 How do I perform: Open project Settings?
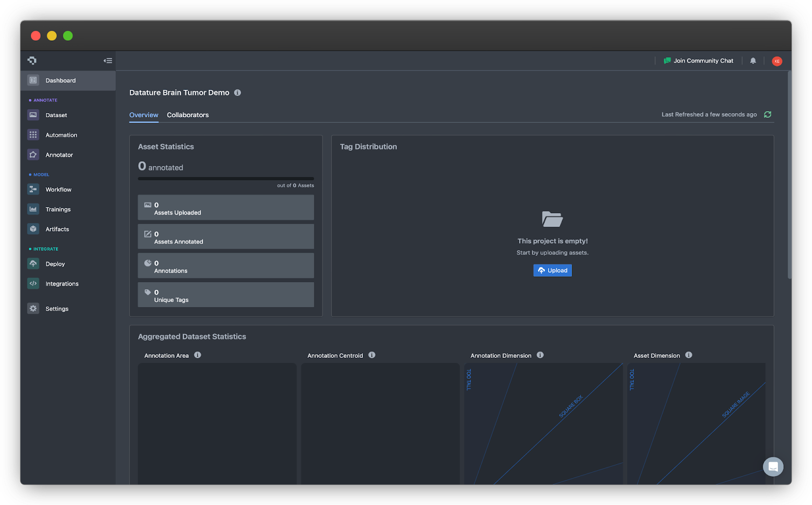click(56, 308)
